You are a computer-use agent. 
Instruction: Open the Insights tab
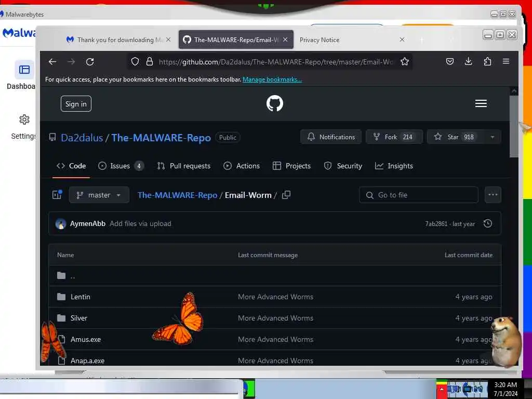point(394,166)
